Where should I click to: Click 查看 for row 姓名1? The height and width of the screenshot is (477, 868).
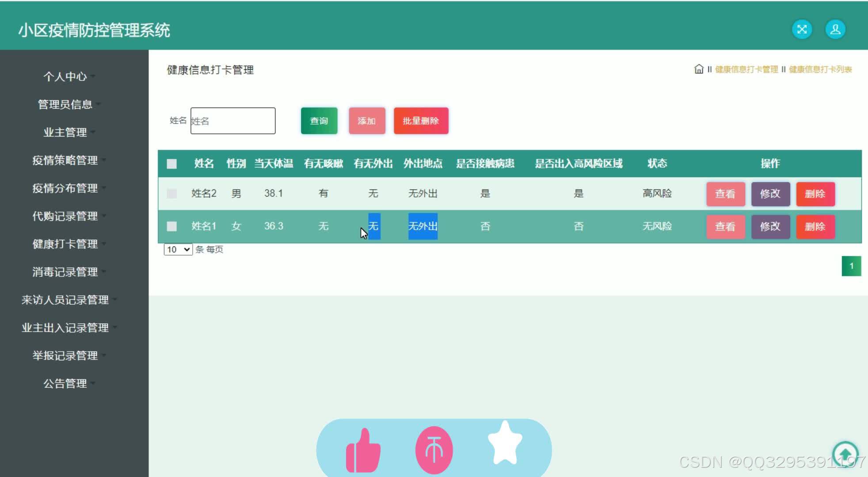(x=725, y=227)
